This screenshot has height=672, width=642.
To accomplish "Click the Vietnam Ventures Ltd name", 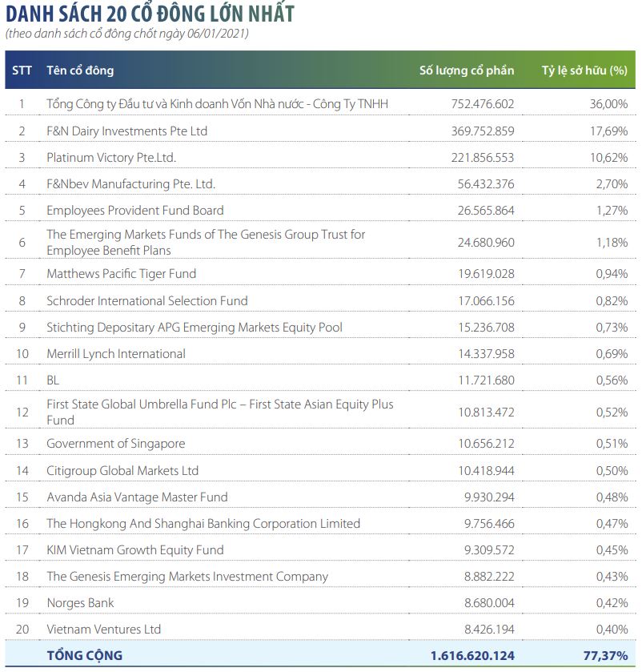I will 104,629.
